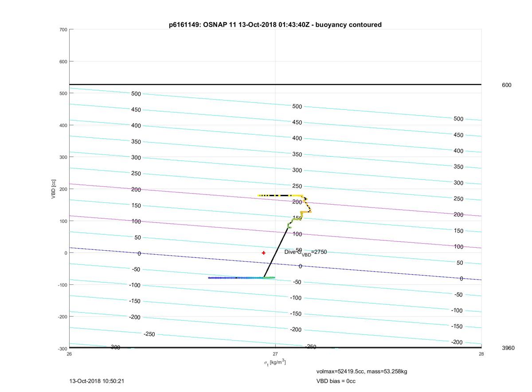Image resolution: width=532 pixels, height=392 pixels.
Task: Select the 'VBD [cc]' y-axis label
Action: tap(54, 189)
